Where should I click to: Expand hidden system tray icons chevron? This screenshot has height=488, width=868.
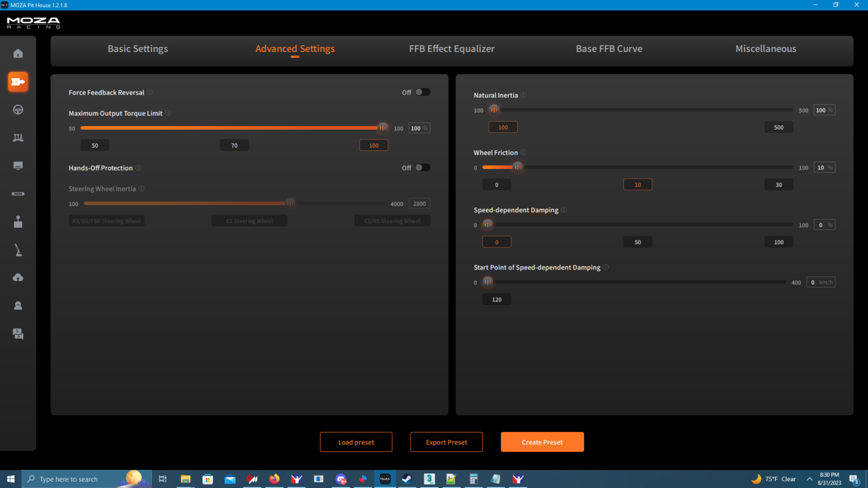(809, 479)
